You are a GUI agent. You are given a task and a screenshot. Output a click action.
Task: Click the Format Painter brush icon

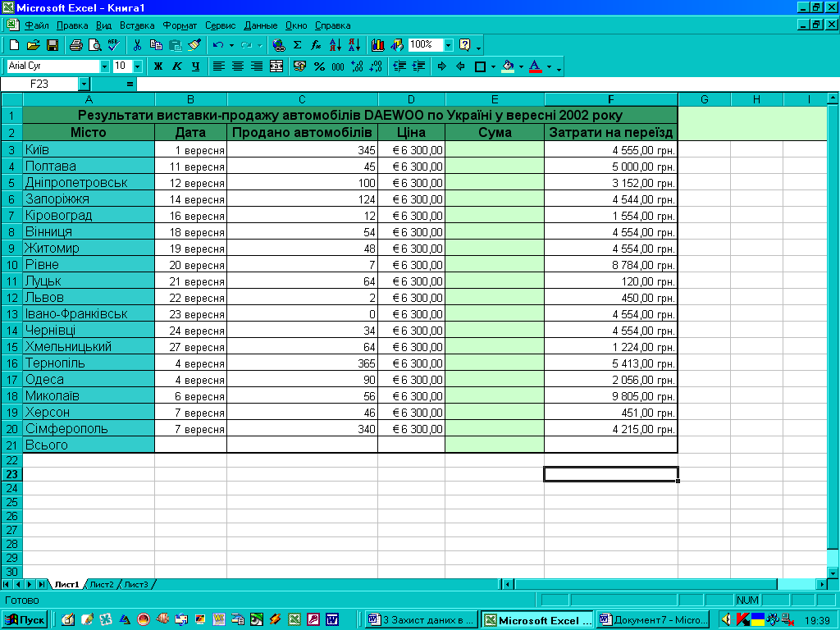tap(194, 45)
